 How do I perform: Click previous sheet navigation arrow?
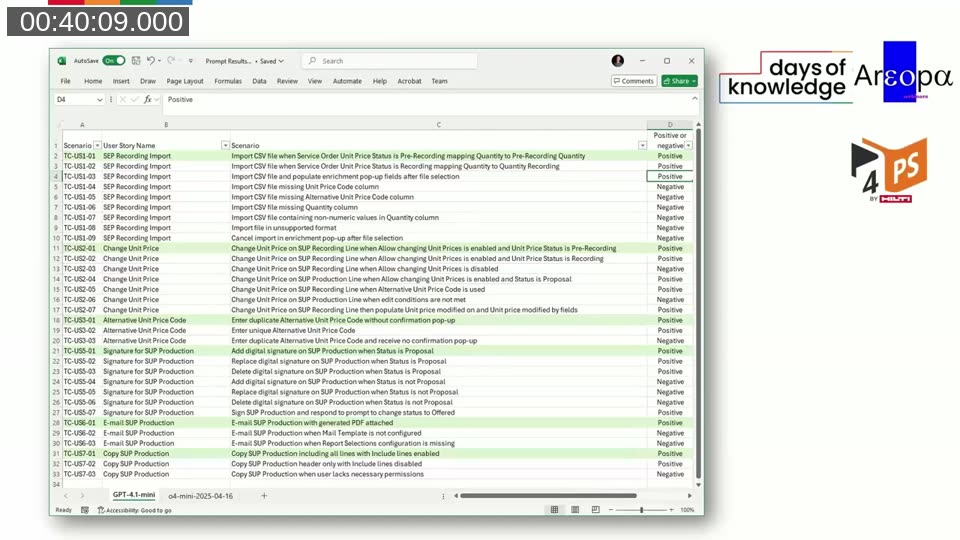[x=66, y=496]
